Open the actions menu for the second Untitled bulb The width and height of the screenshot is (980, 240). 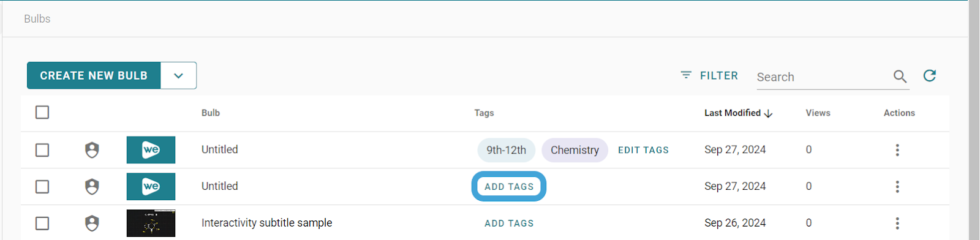click(897, 187)
